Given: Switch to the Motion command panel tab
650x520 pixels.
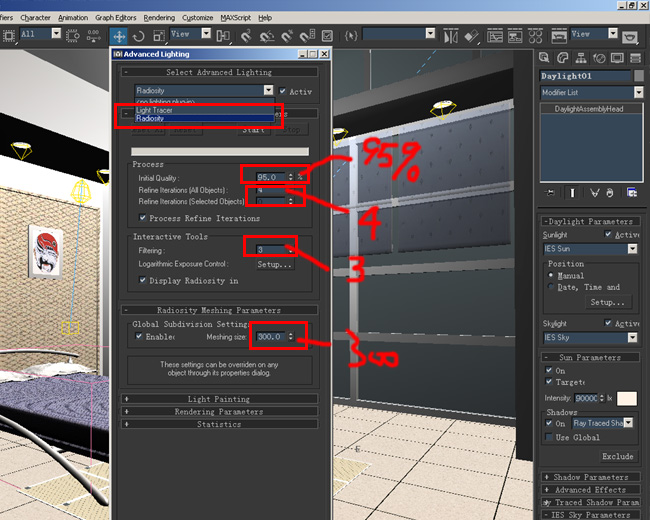Looking at the screenshot, I should (599, 58).
